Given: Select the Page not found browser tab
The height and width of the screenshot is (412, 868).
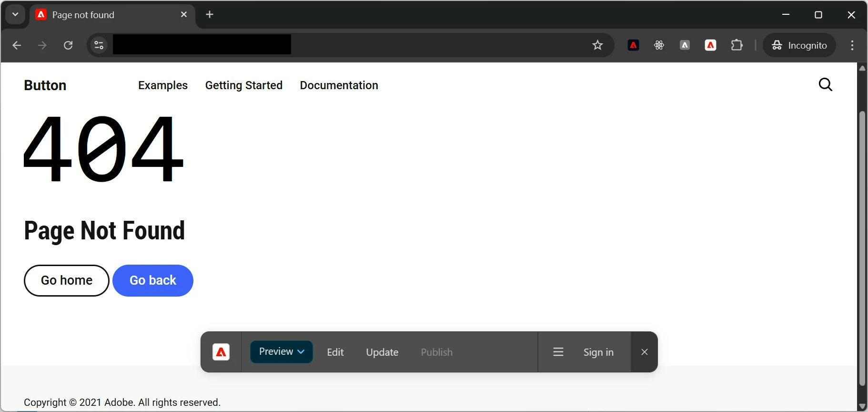Looking at the screenshot, I should 112,15.
